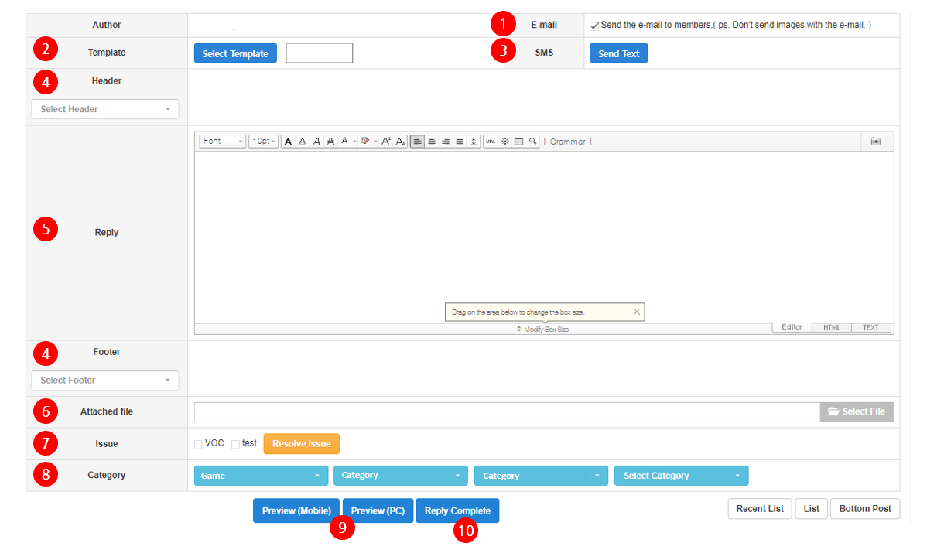This screenshot has height=560, width=944.
Task: Click the photo insert icon in editor
Action: [x=876, y=142]
